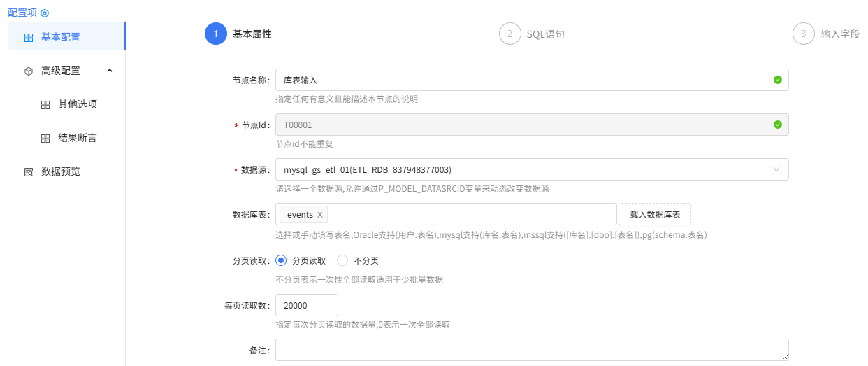Open the 数据源 dropdown list
This screenshot has height=366, width=868.
pyautogui.click(x=531, y=169)
